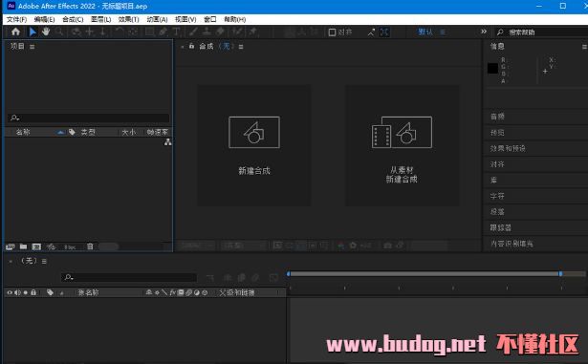Expand the workspace overflow double arrow
This screenshot has height=364, width=588.
(484, 32)
